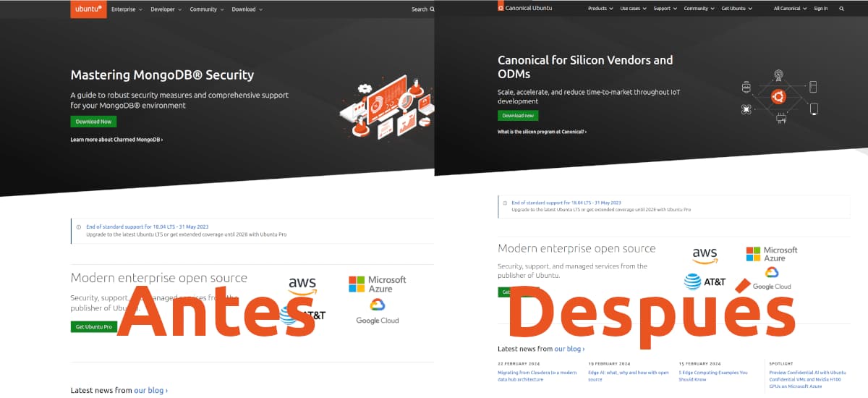Expand the Community menu in the Canonical Ubuntu header

coord(699,9)
